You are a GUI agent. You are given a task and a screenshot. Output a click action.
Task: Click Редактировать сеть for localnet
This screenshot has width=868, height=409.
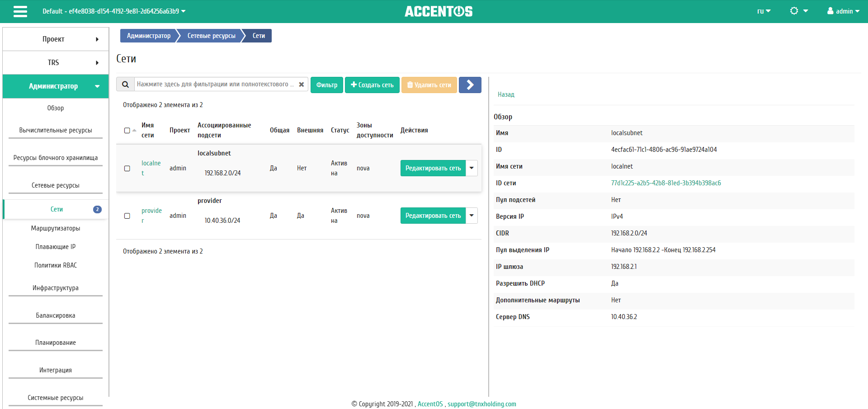(433, 168)
